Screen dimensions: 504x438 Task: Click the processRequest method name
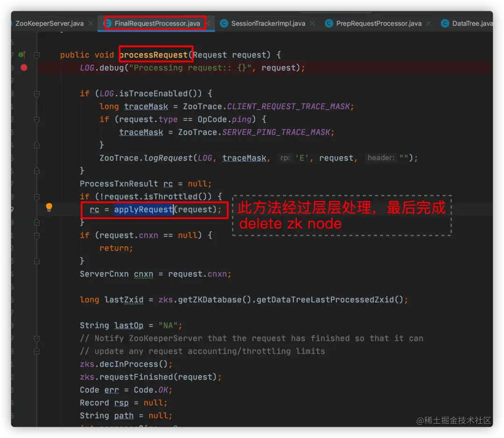(154, 55)
